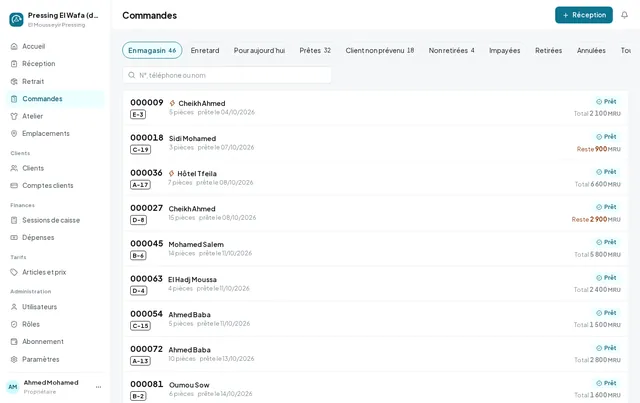This screenshot has height=403, width=640.
Task: Click the Commandes clipboard icon
Action: [x=14, y=99]
